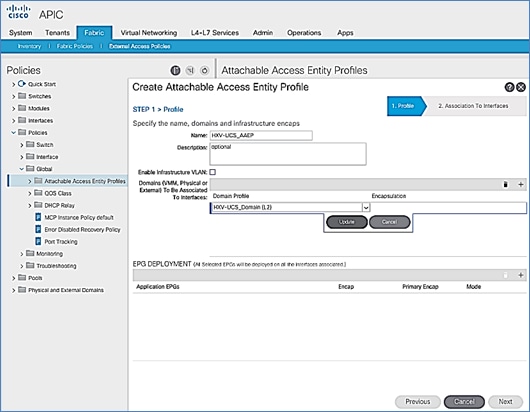
Task: Click the third round icon in Policies header
Action: pos(204,70)
